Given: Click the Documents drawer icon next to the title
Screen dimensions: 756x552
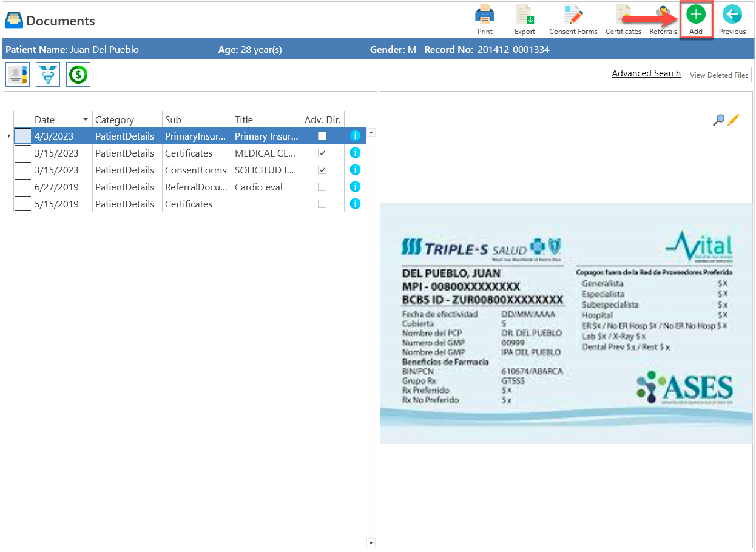Looking at the screenshot, I should [14, 21].
